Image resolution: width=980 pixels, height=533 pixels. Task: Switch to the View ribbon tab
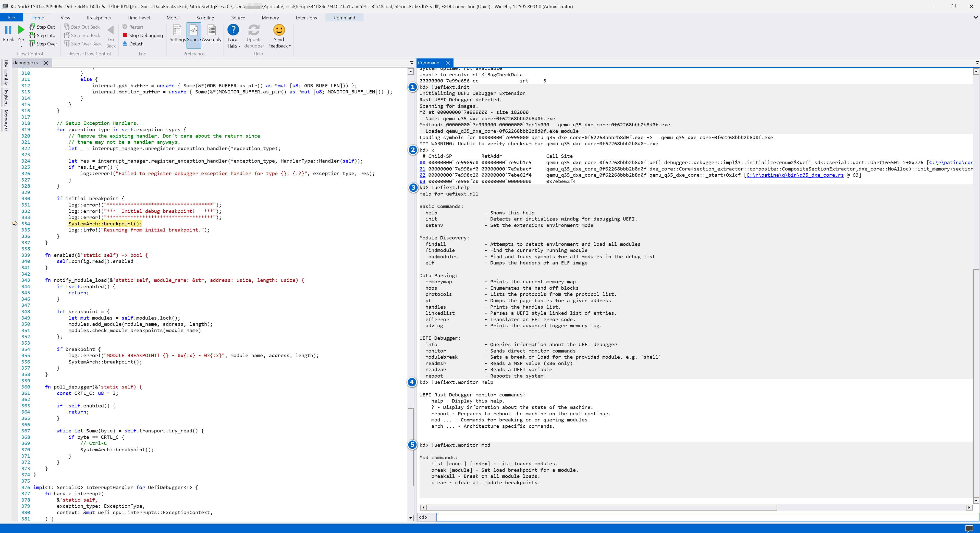(65, 18)
